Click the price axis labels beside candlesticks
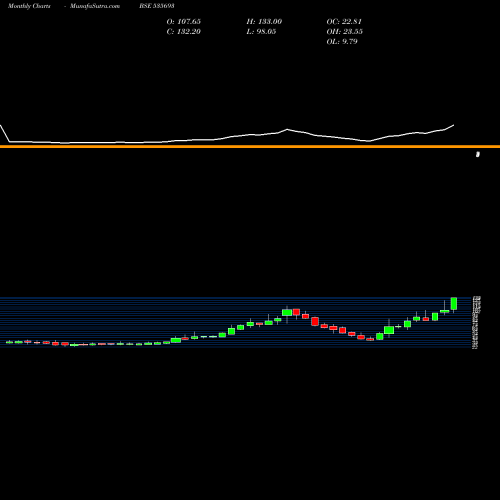 (x=475, y=322)
